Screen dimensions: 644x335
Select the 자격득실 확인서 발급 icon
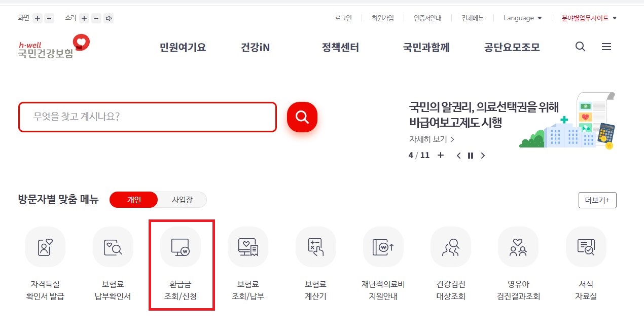[x=45, y=247]
